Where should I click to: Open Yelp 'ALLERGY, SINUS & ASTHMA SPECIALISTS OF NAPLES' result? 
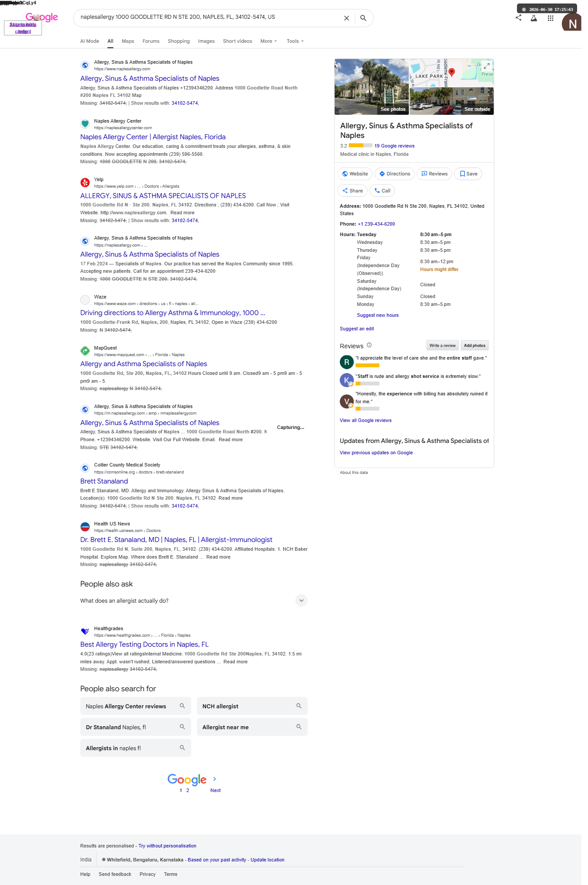pos(163,196)
